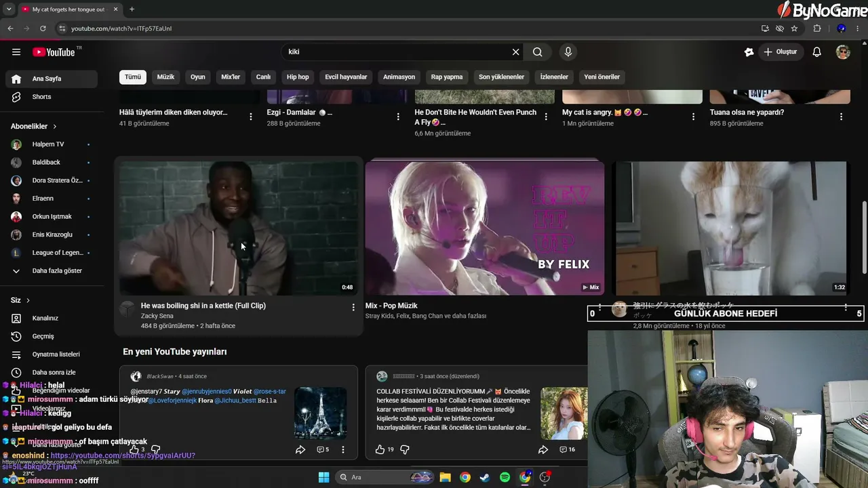
Task: Open the Chrome three-dot menu
Action: click(859, 28)
